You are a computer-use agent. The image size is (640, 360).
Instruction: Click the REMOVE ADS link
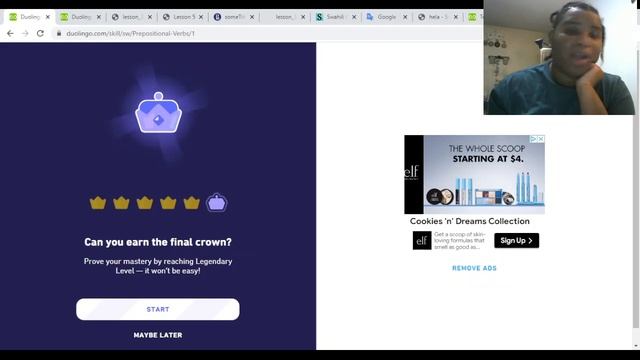coord(474,268)
